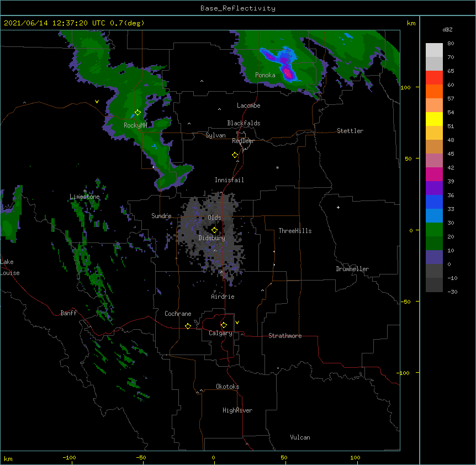Click the Stettler city label
Image resolution: width=476 pixels, height=465 pixels.
click(350, 131)
